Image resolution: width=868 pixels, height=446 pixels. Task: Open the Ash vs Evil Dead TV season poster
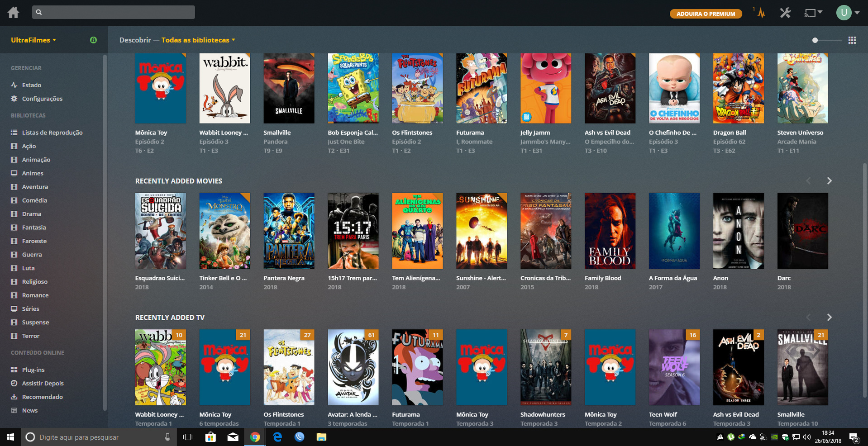(x=739, y=367)
